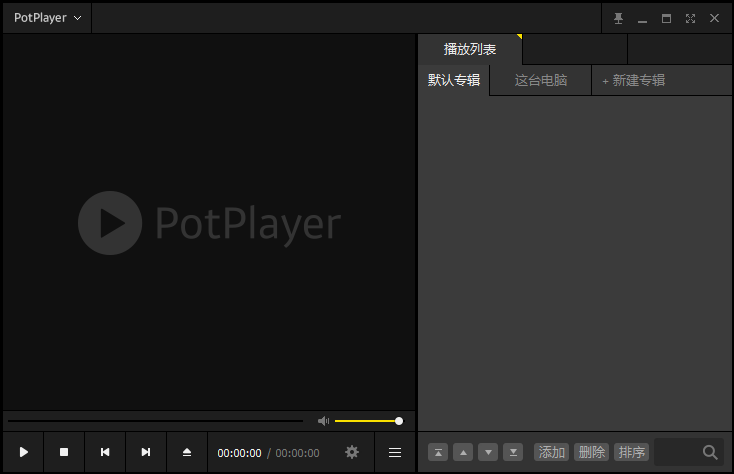
Task: Mute audio with the speaker icon
Action: click(323, 421)
